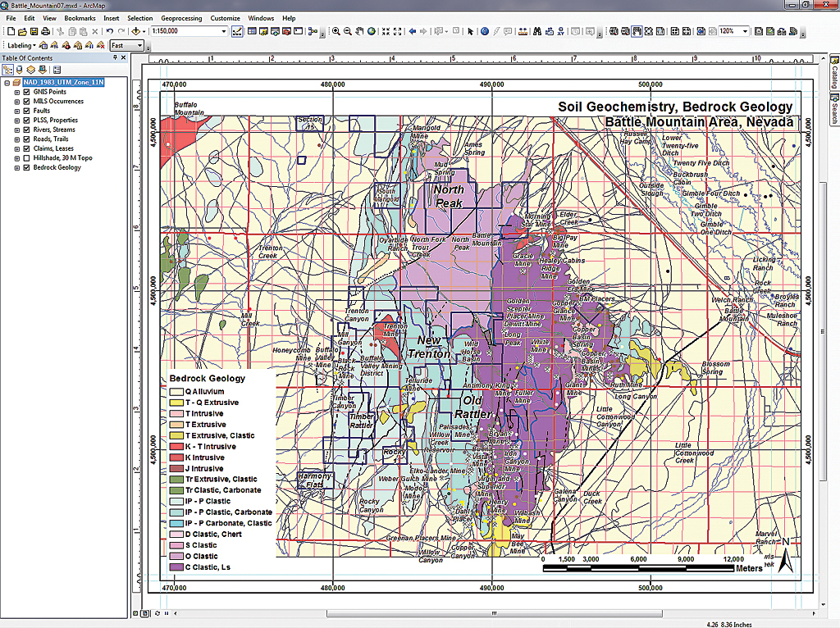Switch to List By Source
Viewport: 840px width, 628px height.
coord(20,70)
